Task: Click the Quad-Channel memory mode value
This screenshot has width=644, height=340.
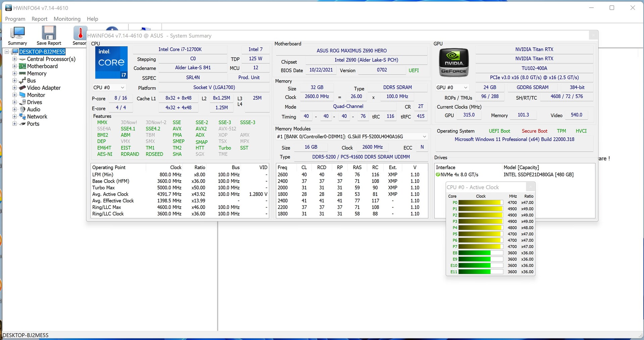Action: pos(348,106)
